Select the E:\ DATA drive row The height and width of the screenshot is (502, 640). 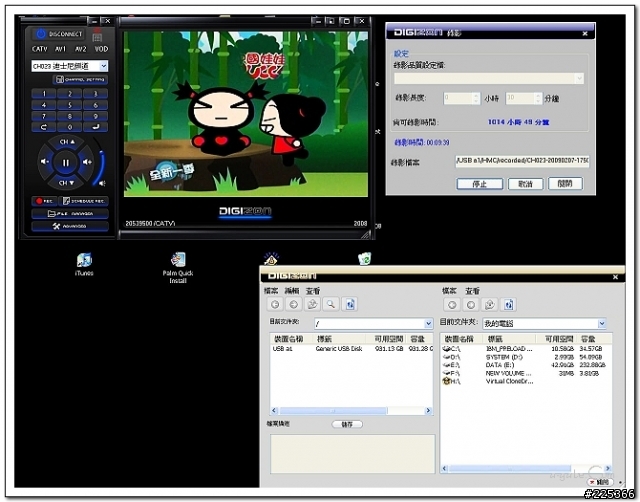point(524,365)
